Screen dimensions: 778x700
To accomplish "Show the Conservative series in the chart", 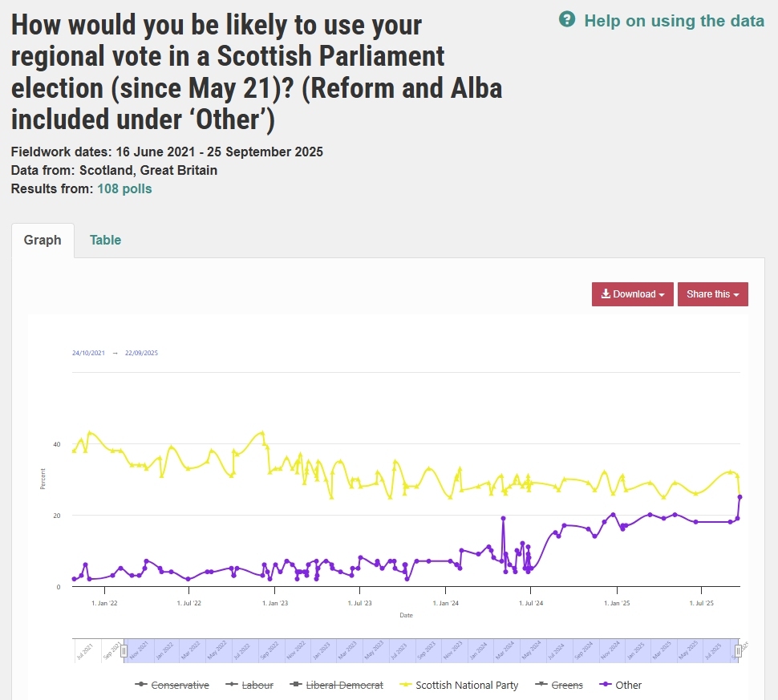I will 180,685.
